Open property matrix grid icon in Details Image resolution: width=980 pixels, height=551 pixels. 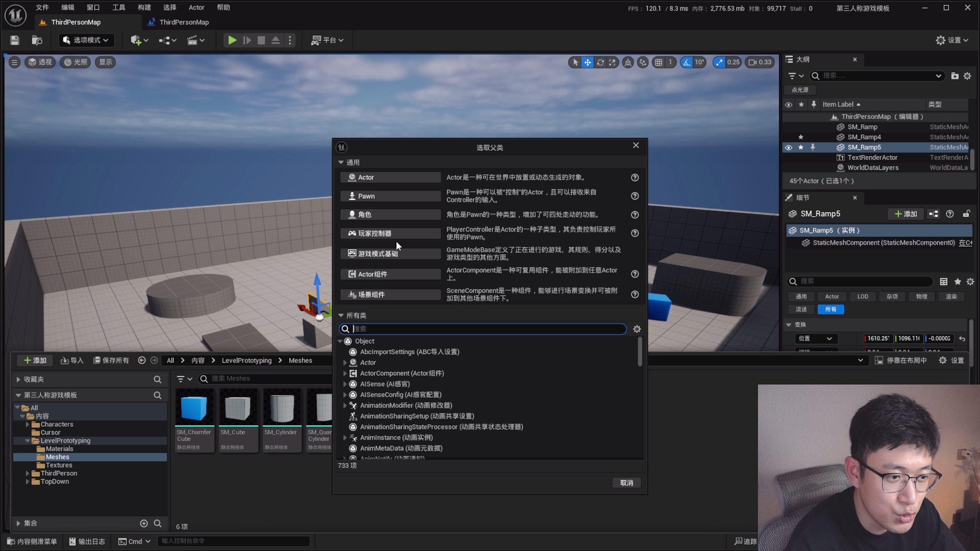(x=944, y=282)
